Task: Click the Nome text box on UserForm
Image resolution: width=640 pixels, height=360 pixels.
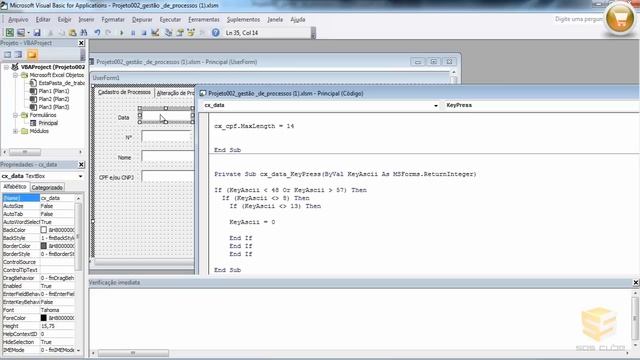Action: click(168, 157)
